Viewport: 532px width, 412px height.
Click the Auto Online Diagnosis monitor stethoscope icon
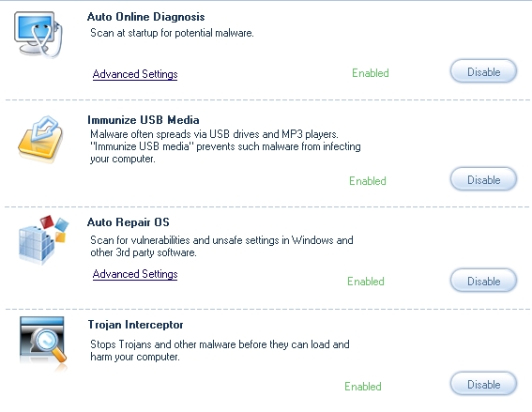pyautogui.click(x=38, y=35)
